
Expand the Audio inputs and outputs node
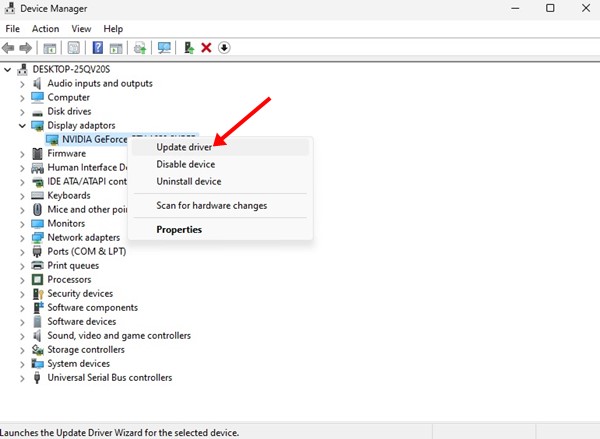pos(23,84)
